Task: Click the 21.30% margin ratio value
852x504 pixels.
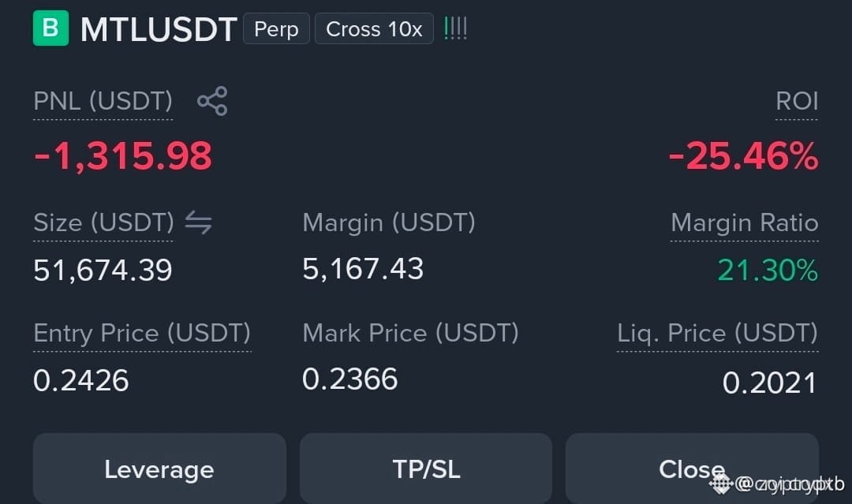Action: pyautogui.click(x=768, y=270)
